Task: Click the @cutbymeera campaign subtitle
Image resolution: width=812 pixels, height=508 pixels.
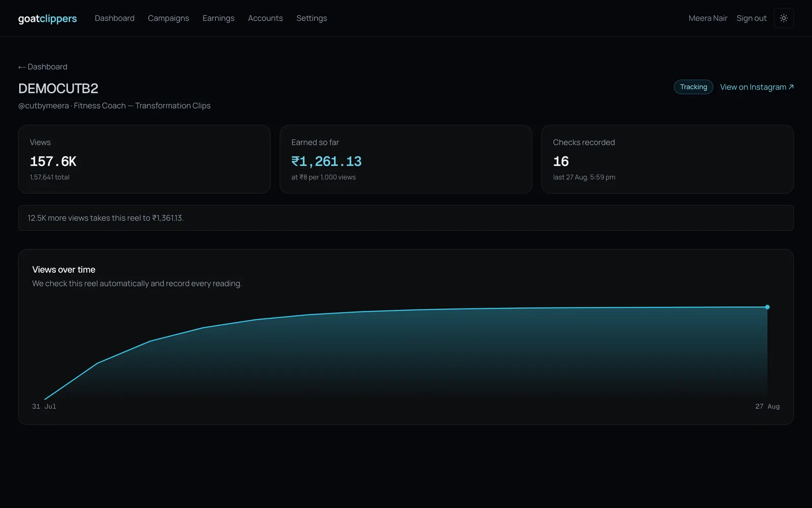Action: click(114, 106)
